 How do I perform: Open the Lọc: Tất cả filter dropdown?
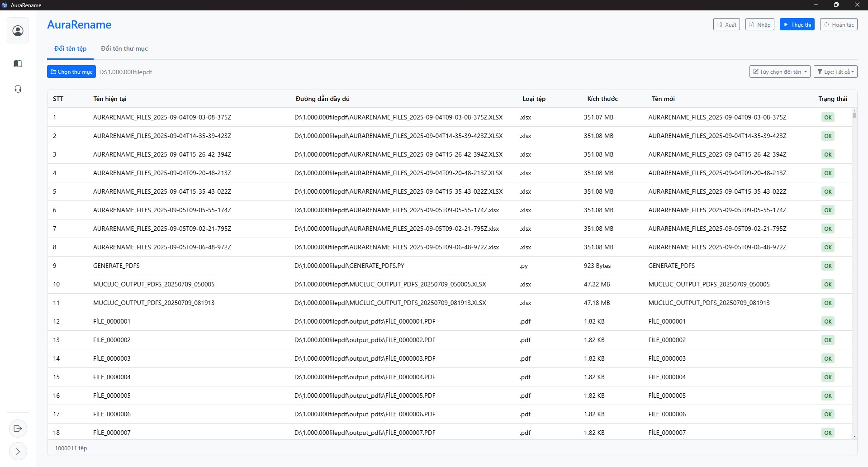coord(835,71)
